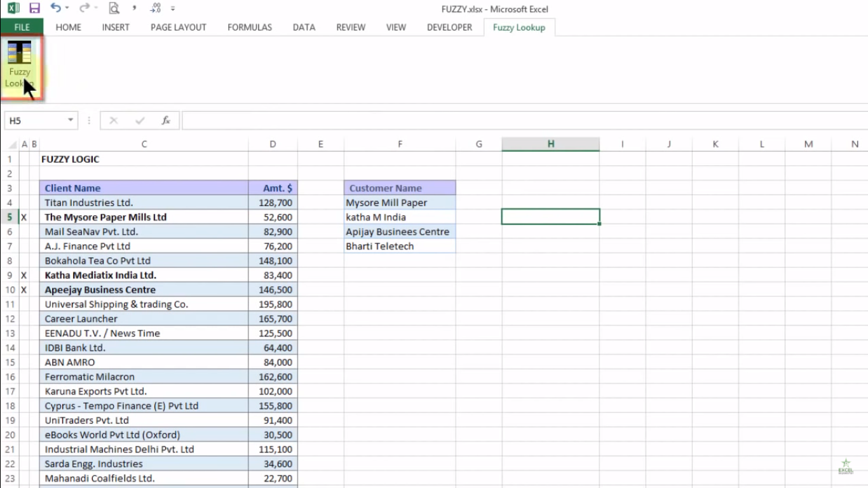Select cell The Mysore Paper Mills Ltd
The height and width of the screenshot is (488, 868).
click(x=144, y=217)
